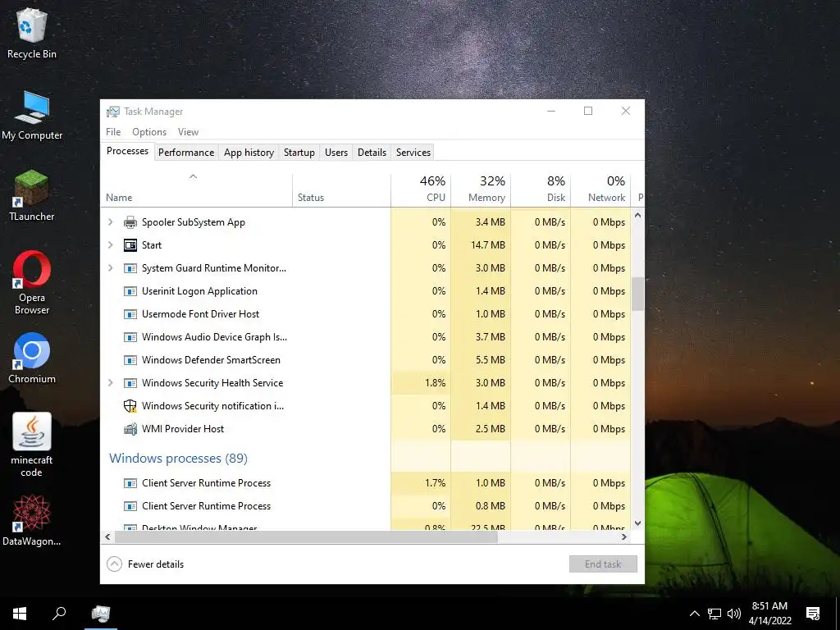The height and width of the screenshot is (630, 840).
Task: Sort by the Memory column header
Action: [481, 190]
